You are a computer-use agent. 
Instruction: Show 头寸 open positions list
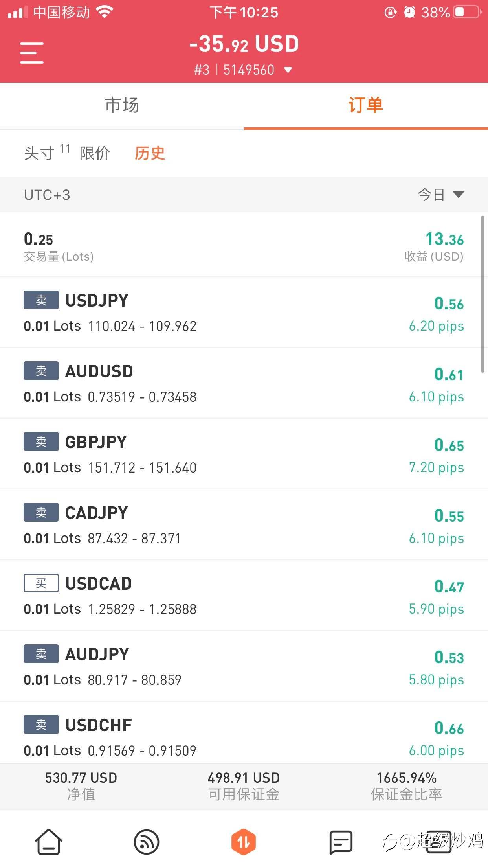[x=39, y=153]
